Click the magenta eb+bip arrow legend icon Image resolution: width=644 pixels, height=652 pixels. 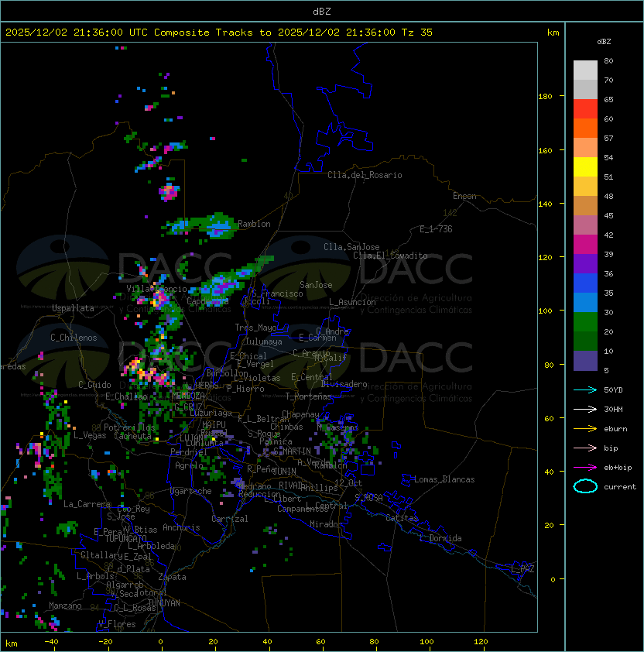(585, 468)
